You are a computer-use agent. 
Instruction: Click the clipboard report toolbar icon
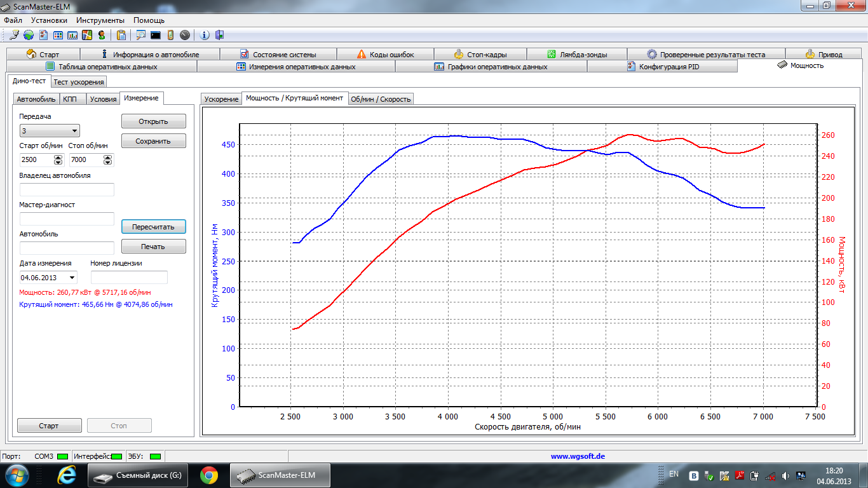(121, 35)
